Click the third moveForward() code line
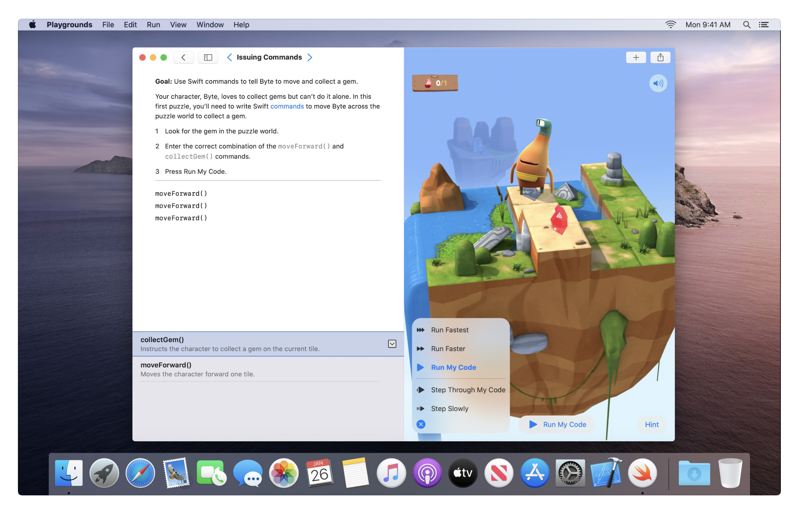812x518 pixels. (181, 218)
